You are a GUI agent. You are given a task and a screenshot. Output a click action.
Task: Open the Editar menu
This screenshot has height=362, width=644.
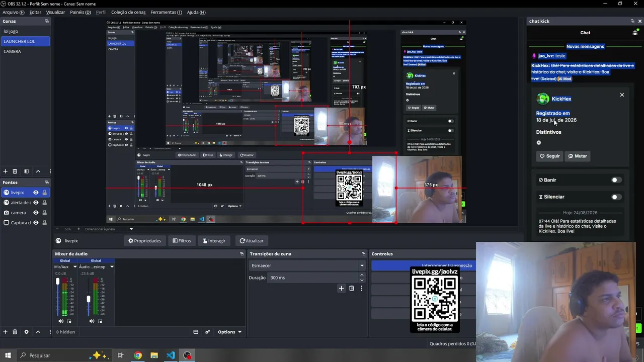point(35,12)
